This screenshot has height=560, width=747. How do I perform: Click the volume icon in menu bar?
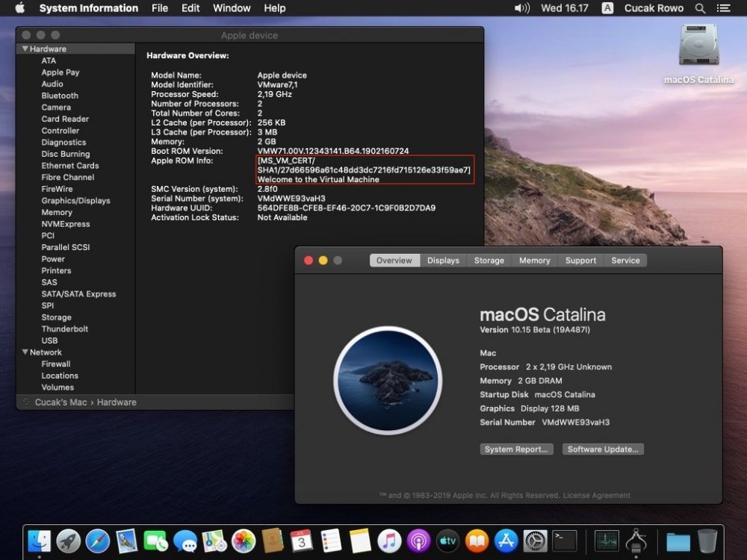click(522, 8)
